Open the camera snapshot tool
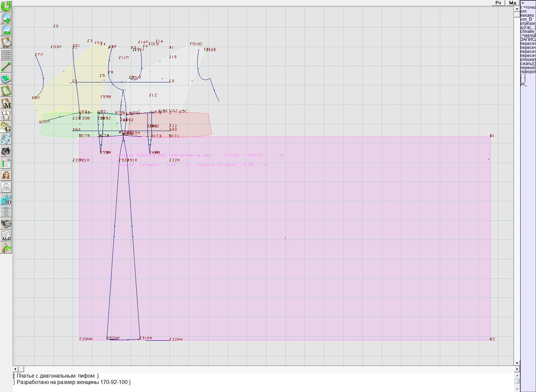 [x=6, y=151]
